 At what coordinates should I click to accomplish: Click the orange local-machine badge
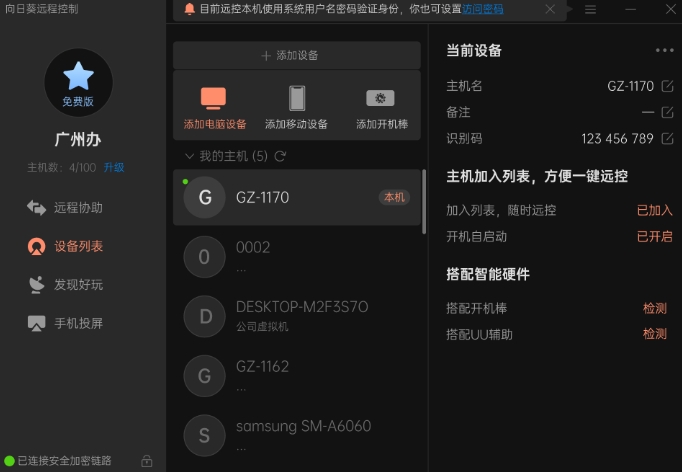coord(394,198)
